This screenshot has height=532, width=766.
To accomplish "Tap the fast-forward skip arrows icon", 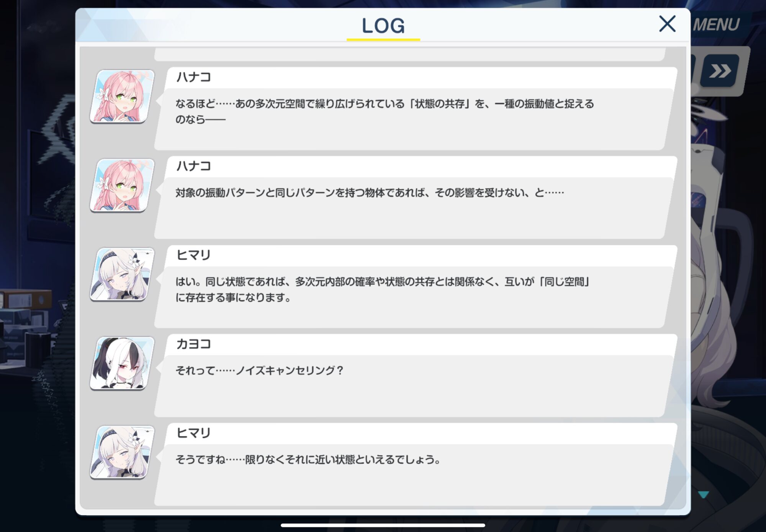I will (720, 71).
